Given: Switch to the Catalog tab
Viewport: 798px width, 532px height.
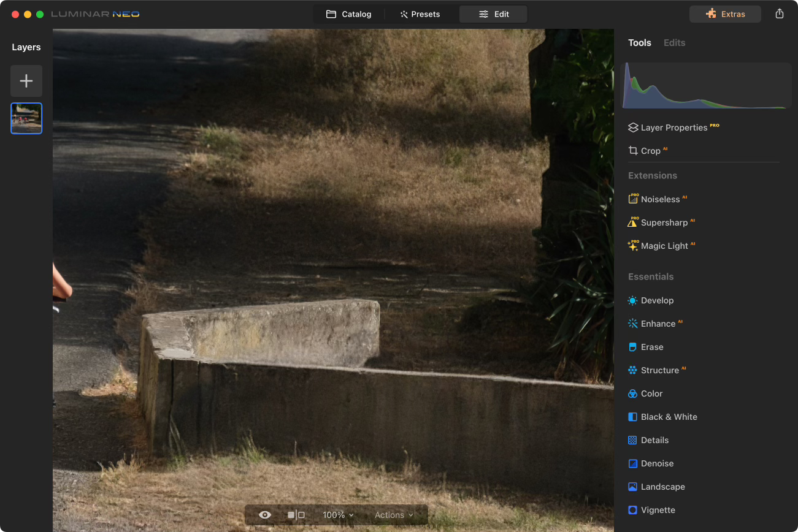Looking at the screenshot, I should tap(348, 14).
